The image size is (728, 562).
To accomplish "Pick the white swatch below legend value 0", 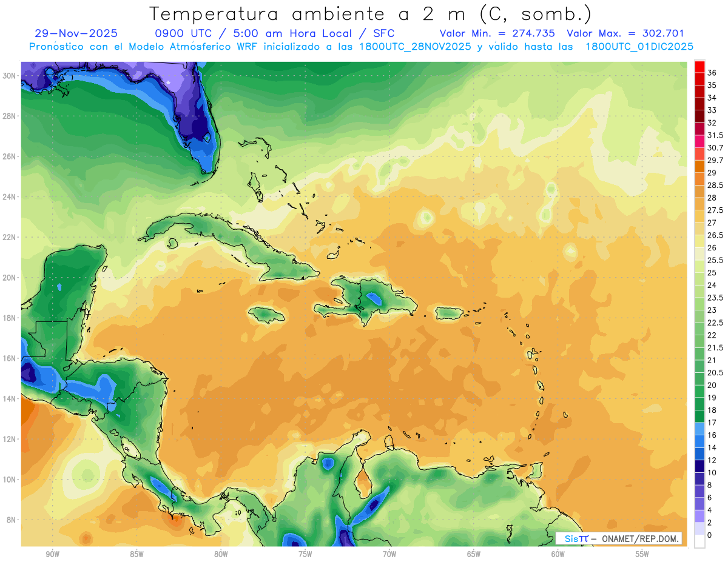I will tap(699, 541).
